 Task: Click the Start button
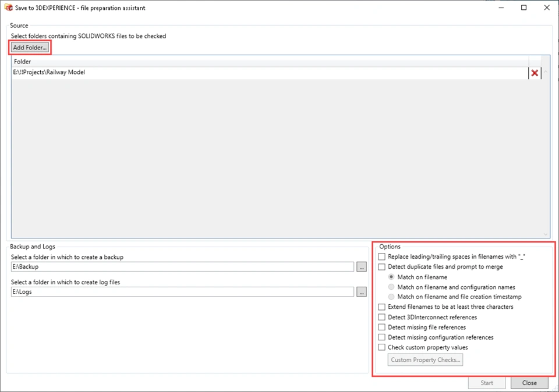(487, 383)
